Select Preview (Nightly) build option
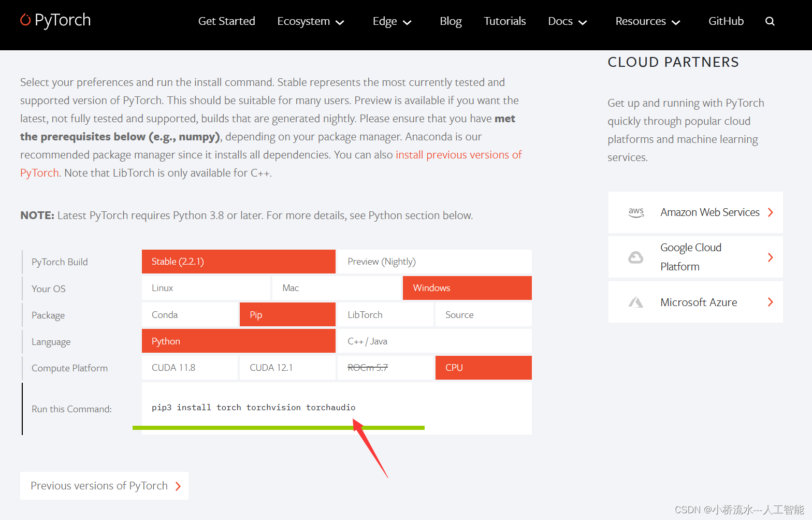The width and height of the screenshot is (812, 520). (434, 262)
